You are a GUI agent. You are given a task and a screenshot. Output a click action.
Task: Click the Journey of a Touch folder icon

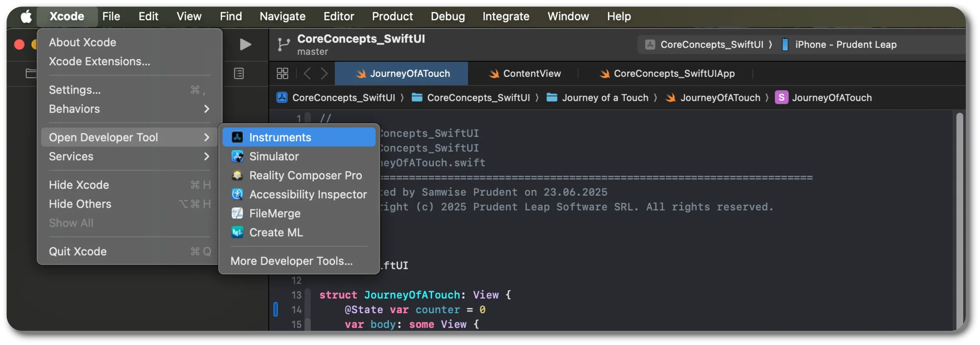[x=552, y=98]
